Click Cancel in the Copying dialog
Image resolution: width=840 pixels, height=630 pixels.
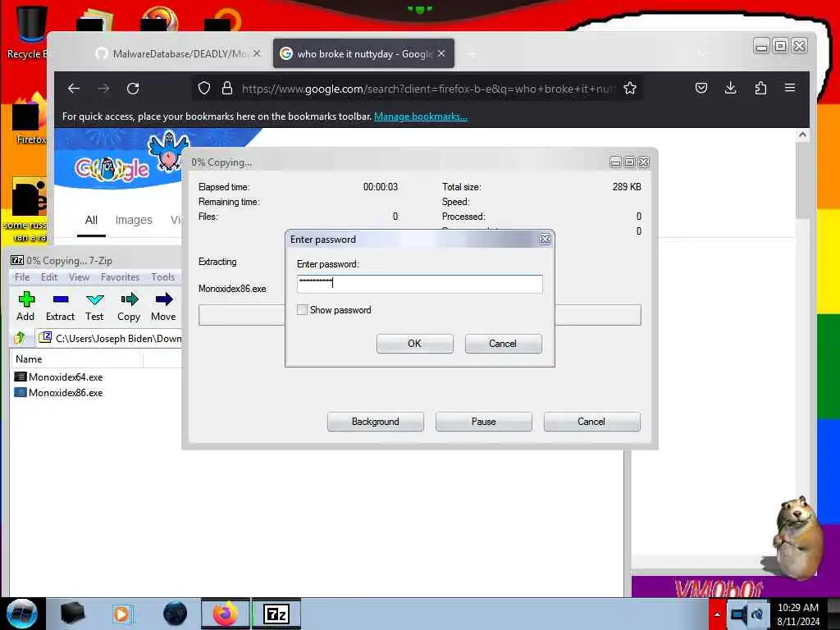pos(591,422)
